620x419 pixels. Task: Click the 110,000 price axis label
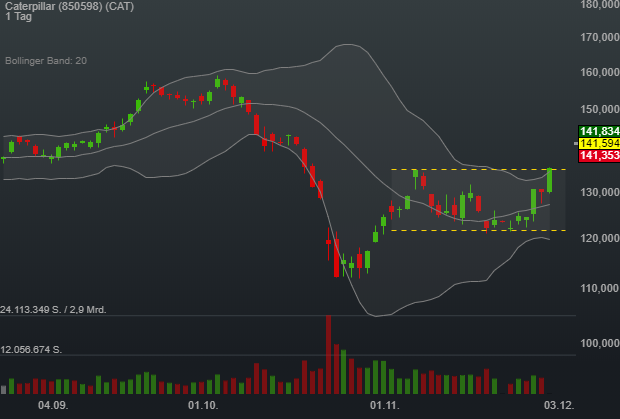point(600,289)
